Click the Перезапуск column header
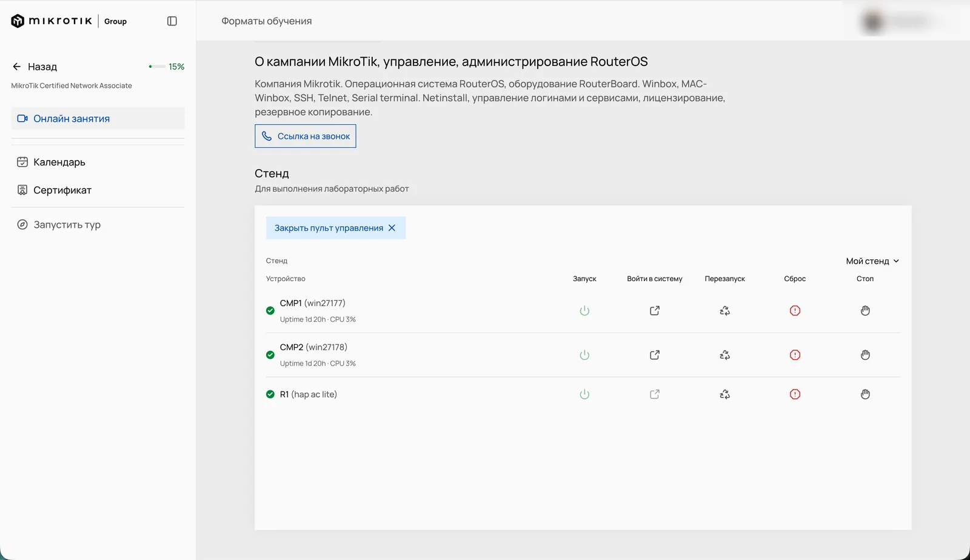 point(725,279)
